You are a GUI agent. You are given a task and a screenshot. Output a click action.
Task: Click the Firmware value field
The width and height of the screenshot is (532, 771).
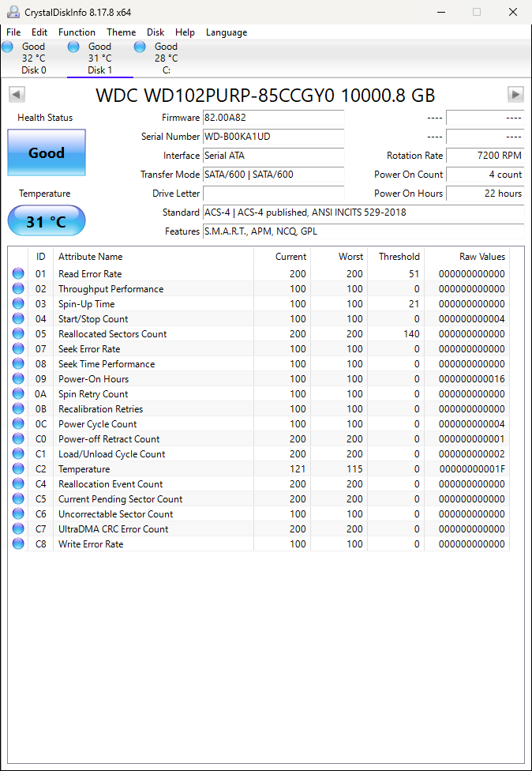[x=273, y=118]
